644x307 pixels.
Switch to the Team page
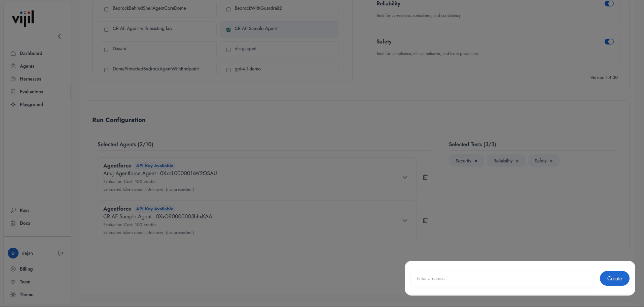pyautogui.click(x=25, y=282)
